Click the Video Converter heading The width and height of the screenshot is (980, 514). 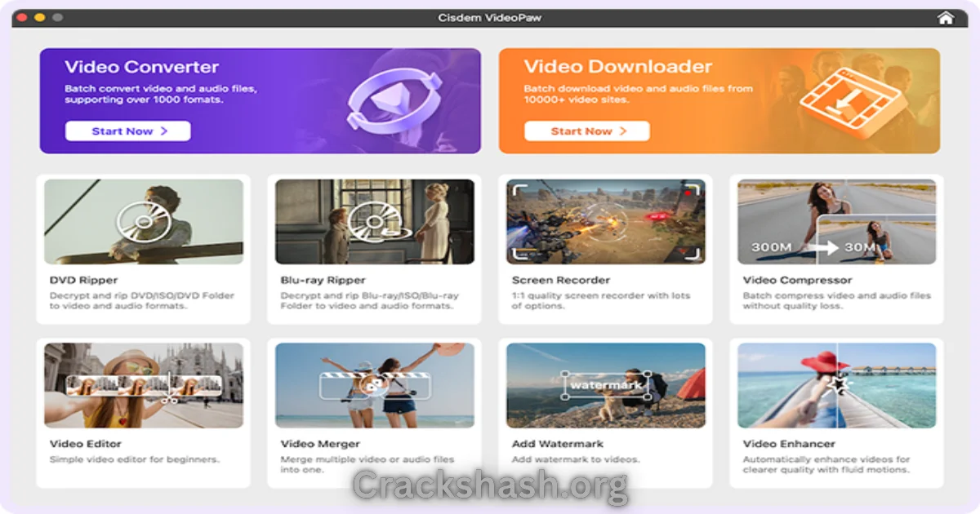(142, 67)
